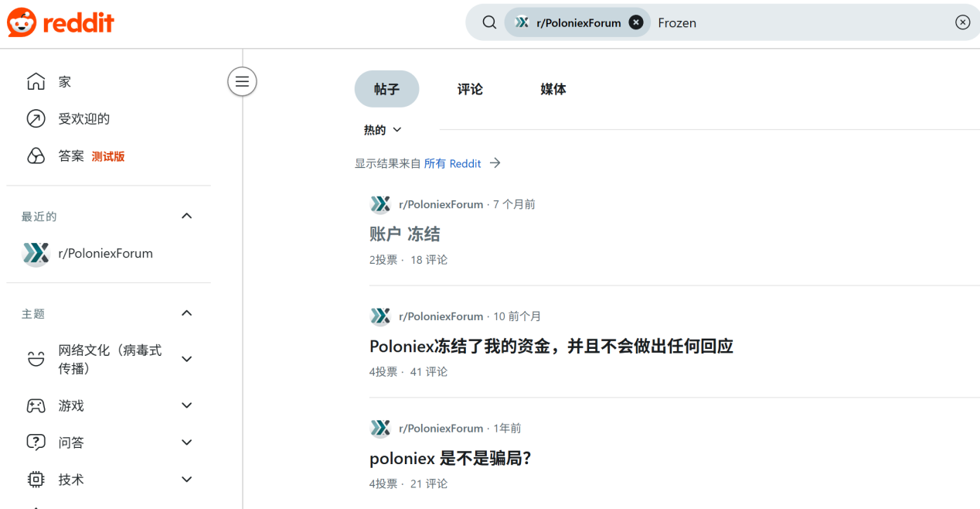Expand the 技术 technology topic
This screenshot has width=980, height=509.
186,480
